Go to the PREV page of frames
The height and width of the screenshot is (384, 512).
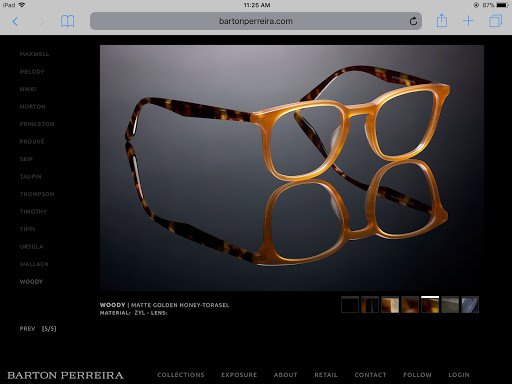coord(27,329)
